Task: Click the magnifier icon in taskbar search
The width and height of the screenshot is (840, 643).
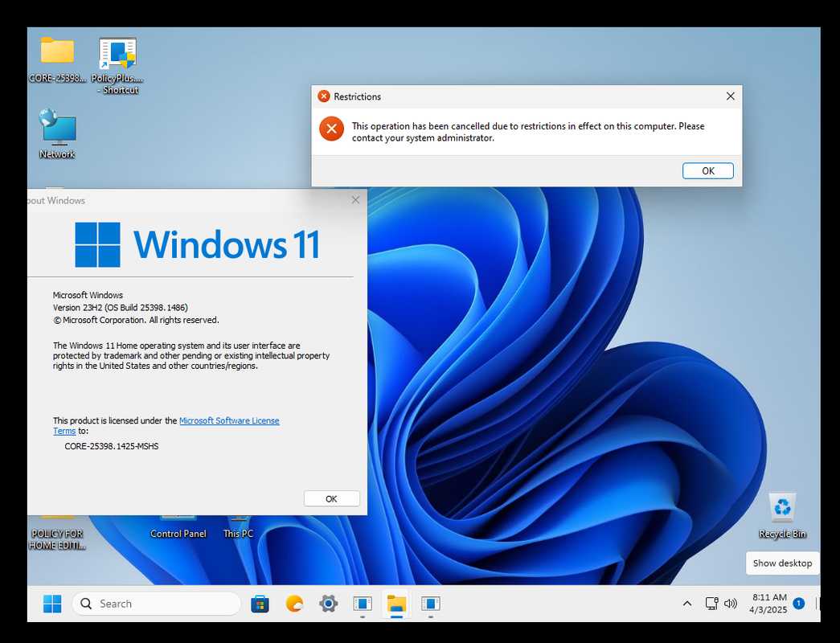Action: click(x=86, y=604)
